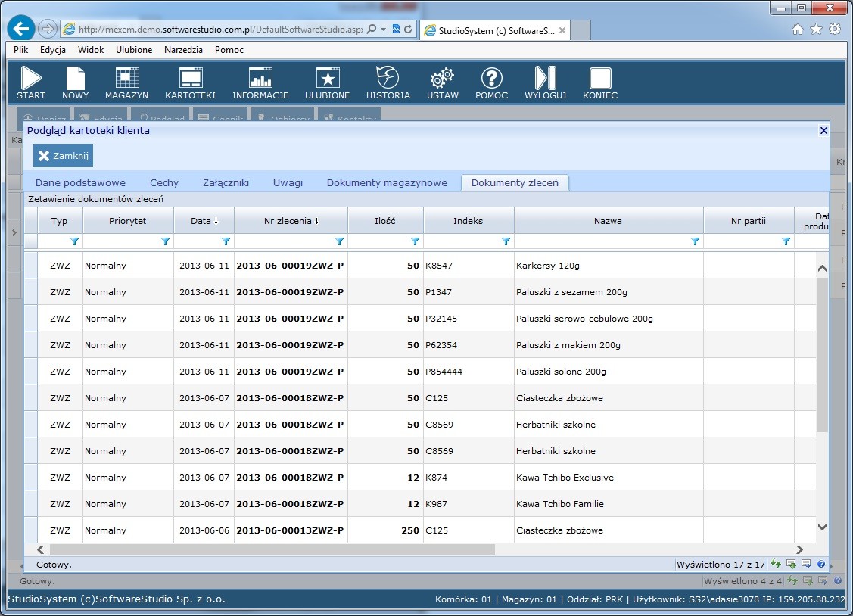
Task: Open the Data column filter funnel
Action: pos(226,241)
